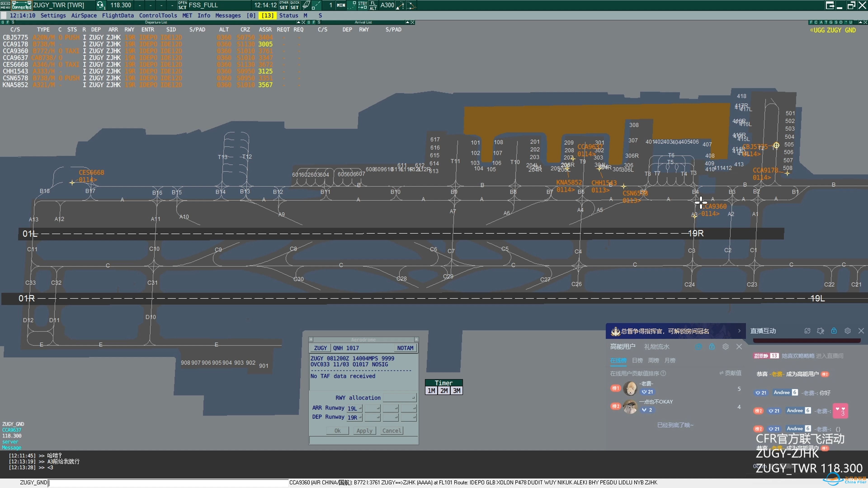Click the OPEN SCT sector file button
The image size is (868, 488).
tap(182, 5)
